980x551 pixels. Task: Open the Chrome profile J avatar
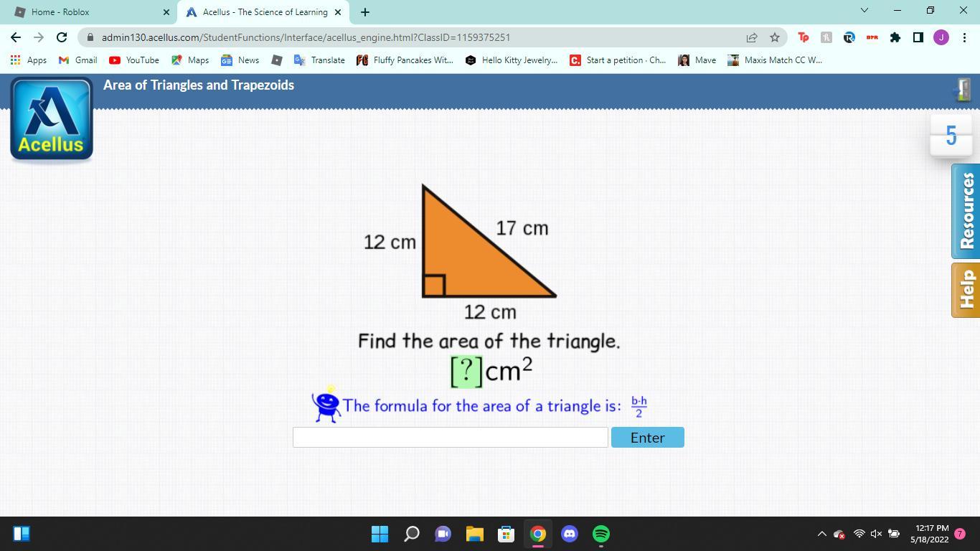[941, 37]
